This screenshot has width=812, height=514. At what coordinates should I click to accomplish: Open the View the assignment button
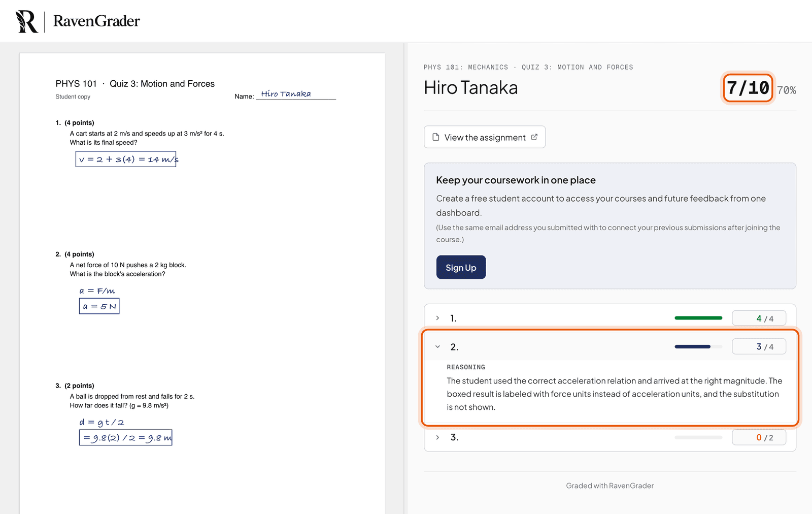click(485, 137)
